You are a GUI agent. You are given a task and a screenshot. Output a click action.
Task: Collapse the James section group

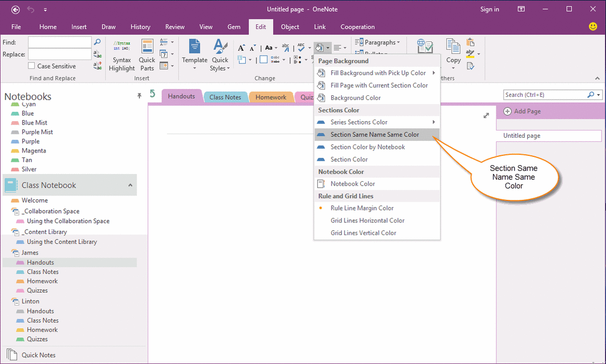(15, 253)
